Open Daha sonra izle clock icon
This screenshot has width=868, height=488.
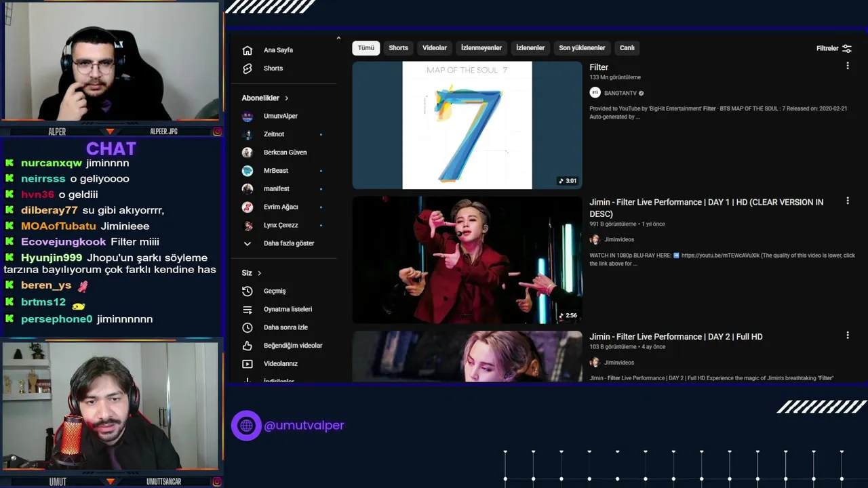tap(248, 327)
